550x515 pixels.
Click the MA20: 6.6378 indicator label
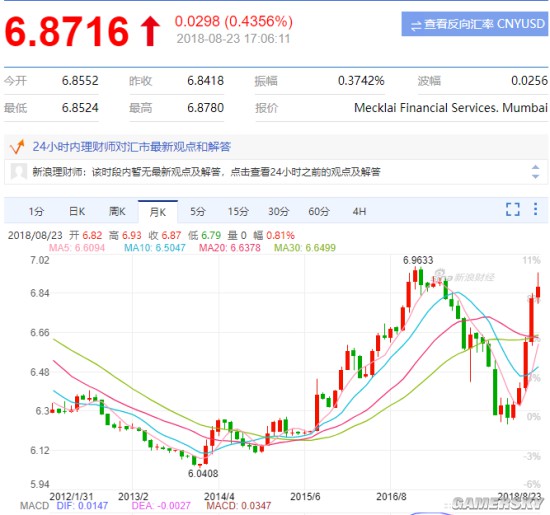(x=230, y=248)
